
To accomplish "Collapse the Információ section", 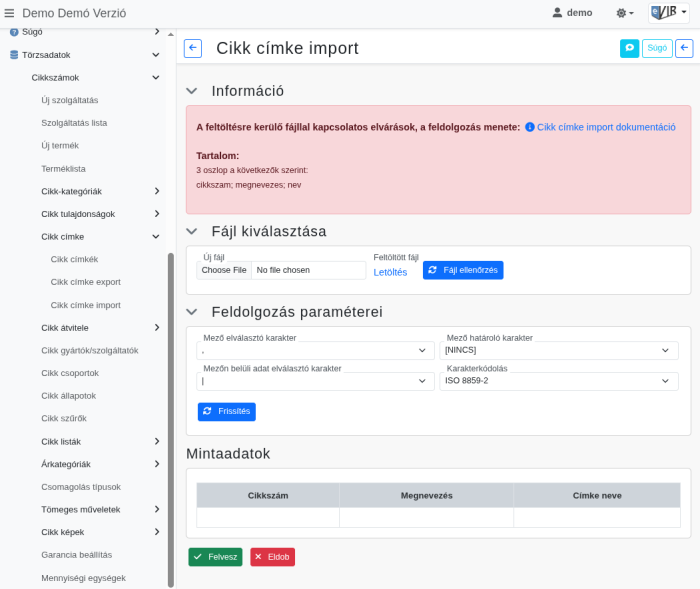I will (x=192, y=91).
